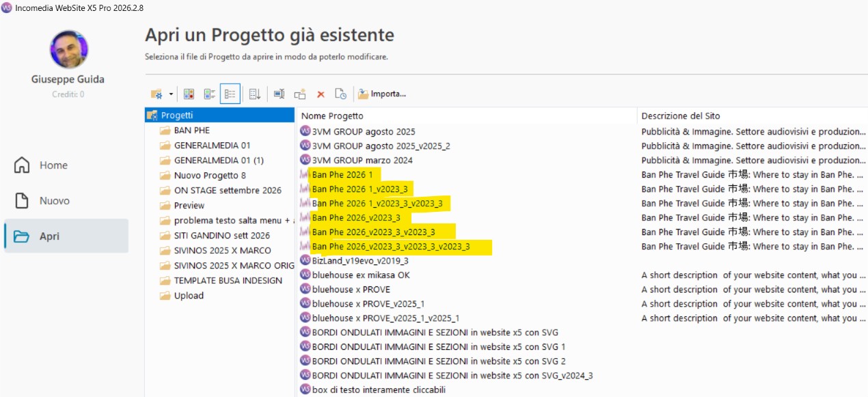Viewport: 868px width, 397px height.
Task: Click description cell of 3VM GROUP marzo 2024
Action: (754, 160)
